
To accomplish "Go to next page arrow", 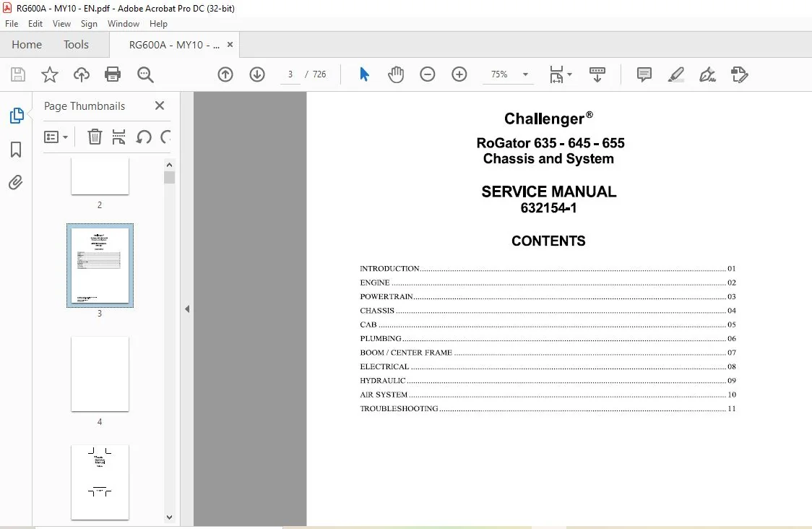I will point(257,74).
